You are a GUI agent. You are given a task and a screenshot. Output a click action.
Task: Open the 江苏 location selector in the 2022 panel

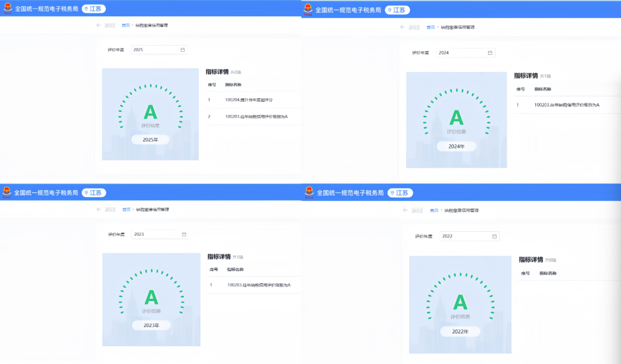400,193
